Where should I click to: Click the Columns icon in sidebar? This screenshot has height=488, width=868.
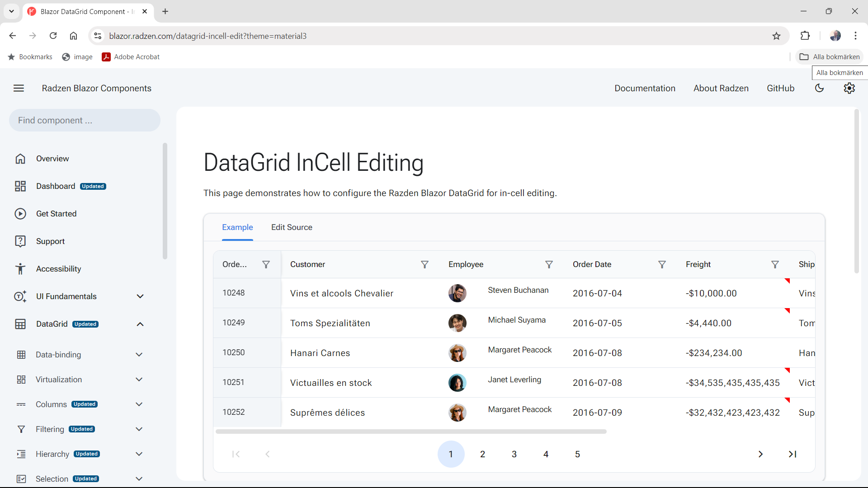21,404
